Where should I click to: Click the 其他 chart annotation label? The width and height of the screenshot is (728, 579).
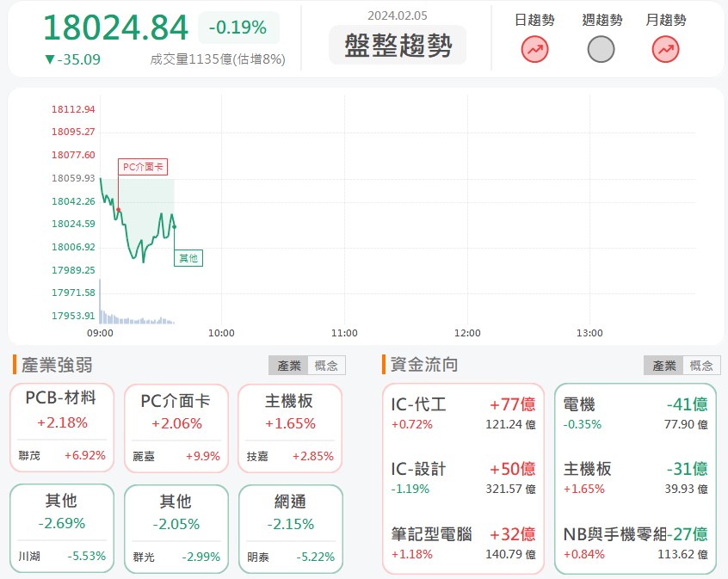point(188,258)
